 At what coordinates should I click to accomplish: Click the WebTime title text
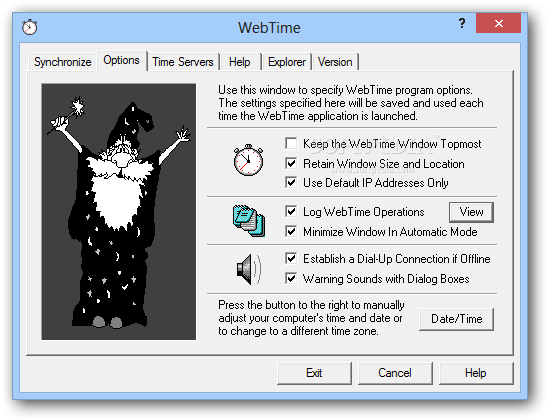point(269,28)
